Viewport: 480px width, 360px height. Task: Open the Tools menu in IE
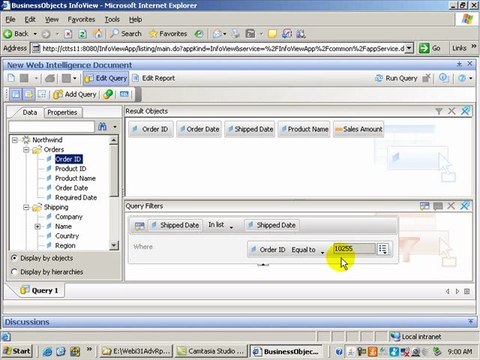(x=112, y=20)
